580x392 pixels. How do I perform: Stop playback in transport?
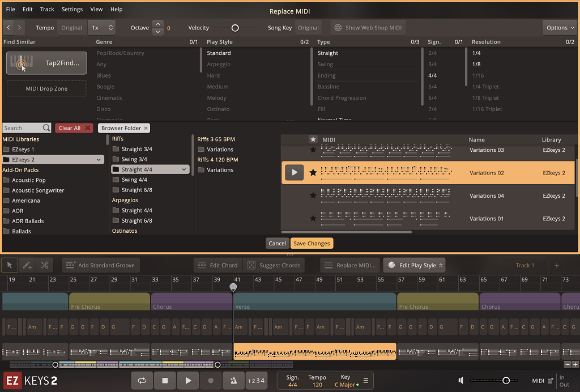click(165, 381)
